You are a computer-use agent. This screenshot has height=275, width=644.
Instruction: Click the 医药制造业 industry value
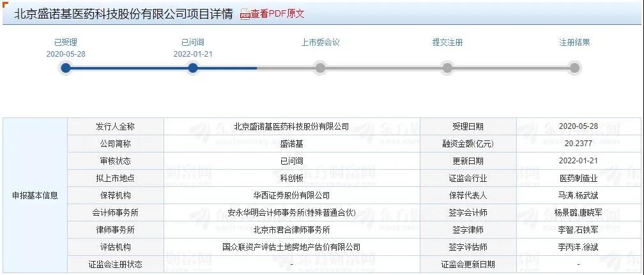(x=579, y=178)
